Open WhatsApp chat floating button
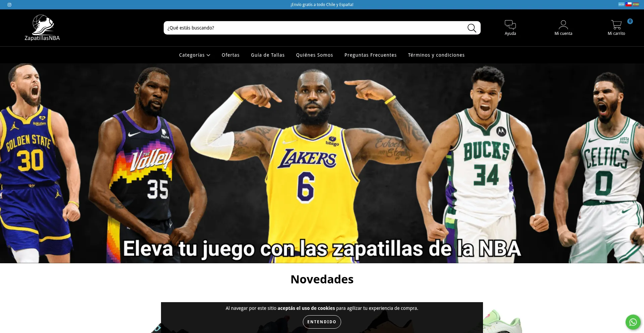The height and width of the screenshot is (333, 644). tap(633, 322)
